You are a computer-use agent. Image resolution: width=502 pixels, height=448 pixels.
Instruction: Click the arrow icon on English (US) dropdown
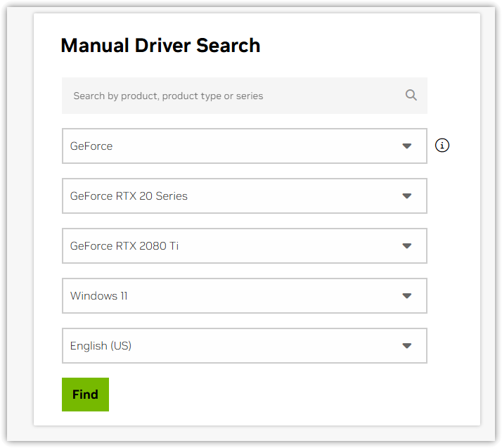(x=406, y=346)
